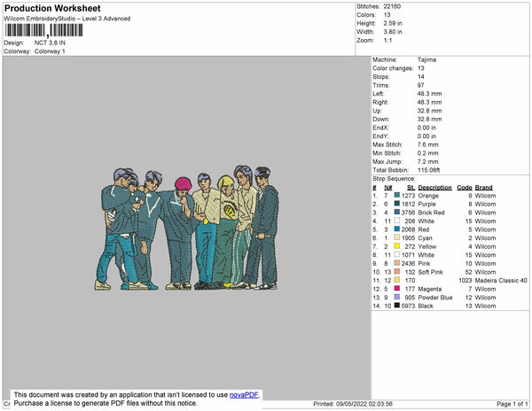Click the Stops value '14'
Image resolution: width=532 pixels, height=411 pixels.
420,77
